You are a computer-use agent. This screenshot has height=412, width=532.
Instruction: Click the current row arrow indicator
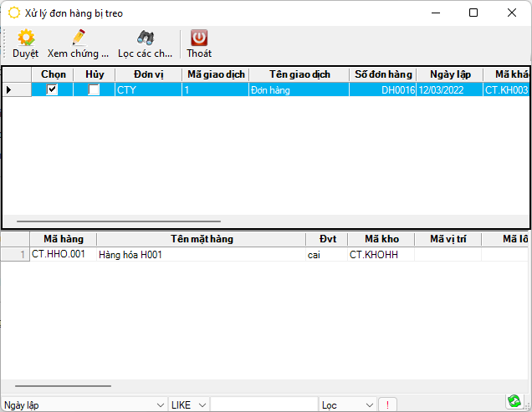coord(9,89)
